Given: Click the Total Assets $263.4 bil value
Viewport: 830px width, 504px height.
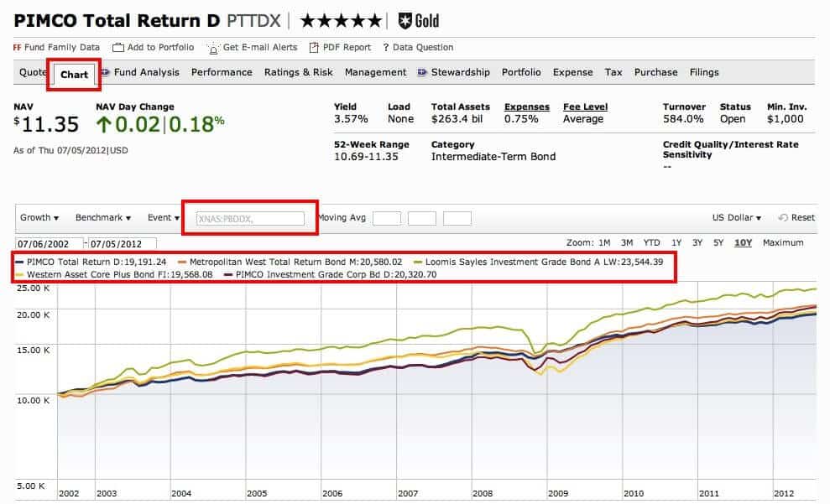Looking at the screenshot, I should pyautogui.click(x=457, y=119).
